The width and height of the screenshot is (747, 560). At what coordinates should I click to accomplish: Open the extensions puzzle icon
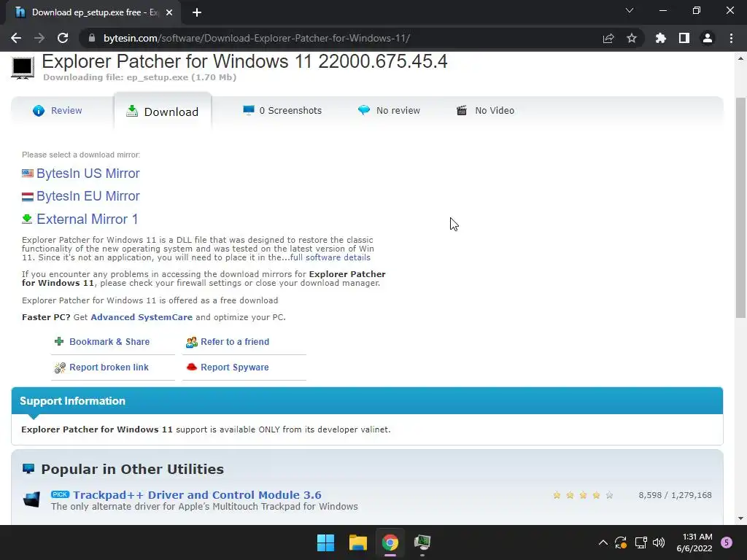(x=661, y=38)
